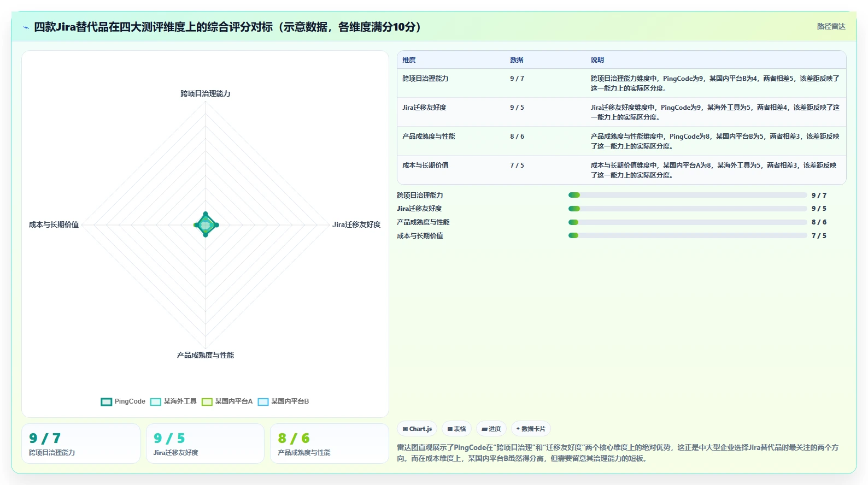Click the 8 / 6 产品成熟度与性能 data card

coord(330,443)
